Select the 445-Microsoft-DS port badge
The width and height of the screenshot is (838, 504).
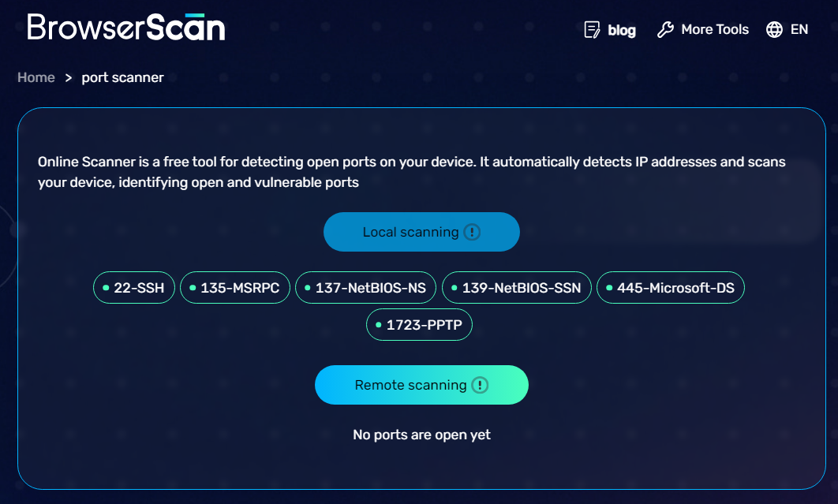(670, 287)
